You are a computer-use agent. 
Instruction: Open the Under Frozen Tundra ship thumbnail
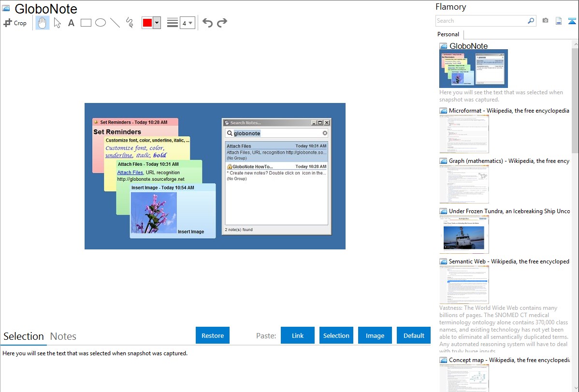tap(464, 234)
